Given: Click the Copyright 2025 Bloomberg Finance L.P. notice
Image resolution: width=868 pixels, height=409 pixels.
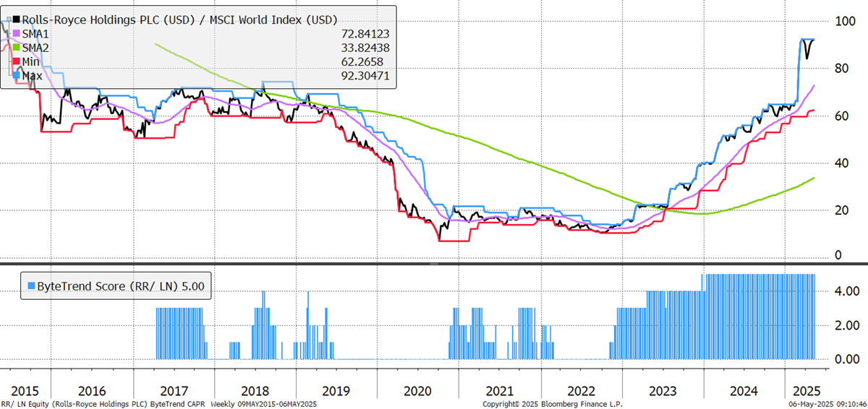Looking at the screenshot, I should [552, 404].
